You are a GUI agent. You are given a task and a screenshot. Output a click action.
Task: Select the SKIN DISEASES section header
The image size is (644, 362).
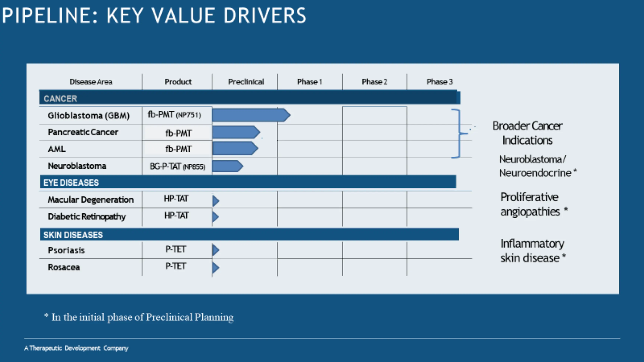(x=250, y=234)
